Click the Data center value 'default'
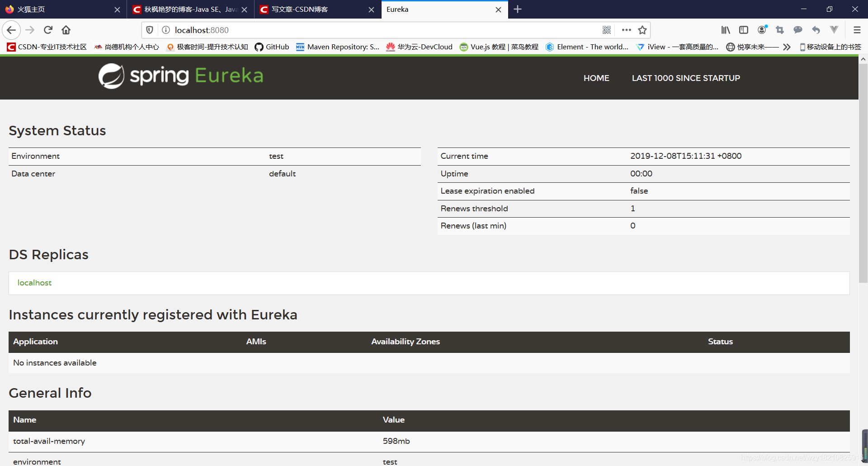Image resolution: width=868 pixels, height=466 pixels. coord(282,174)
